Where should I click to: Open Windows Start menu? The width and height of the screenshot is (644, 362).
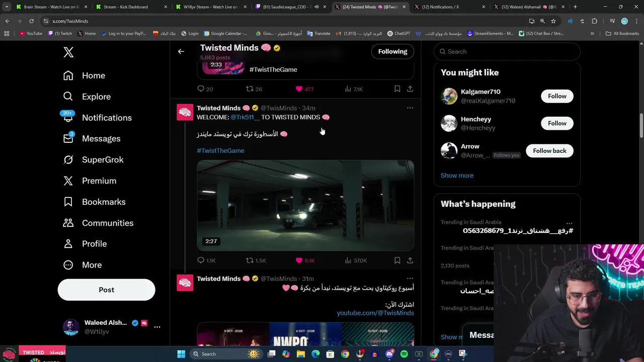click(181, 354)
